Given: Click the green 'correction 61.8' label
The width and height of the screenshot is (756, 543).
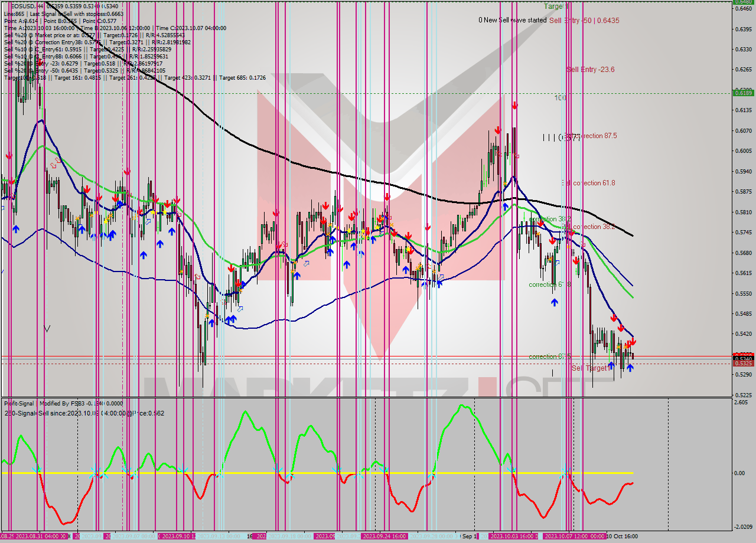Looking at the screenshot, I should (550, 284).
